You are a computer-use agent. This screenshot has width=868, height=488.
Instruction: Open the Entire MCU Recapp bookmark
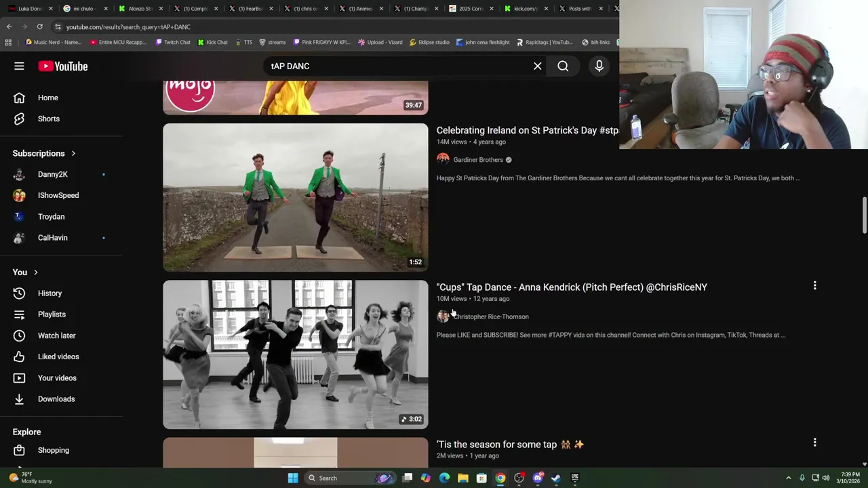click(x=119, y=42)
